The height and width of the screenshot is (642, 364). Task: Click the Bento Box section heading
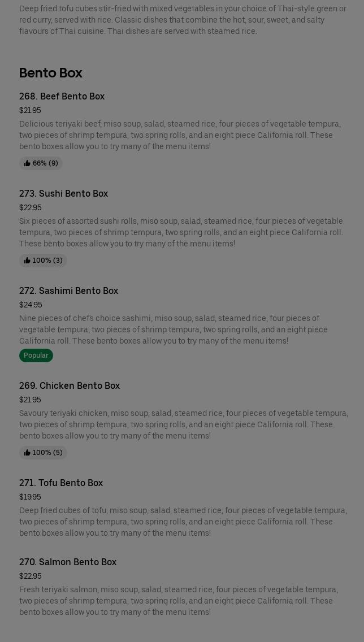click(x=51, y=73)
